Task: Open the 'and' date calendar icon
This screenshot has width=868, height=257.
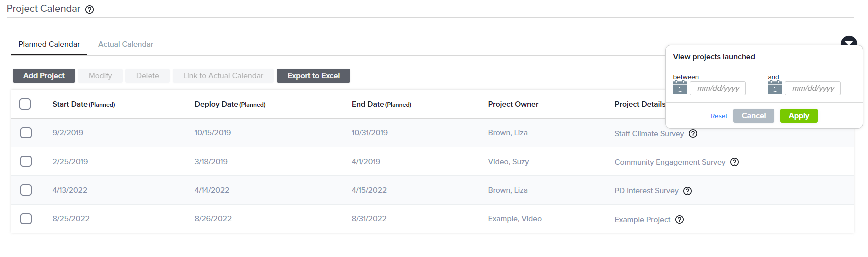Action: (775, 88)
